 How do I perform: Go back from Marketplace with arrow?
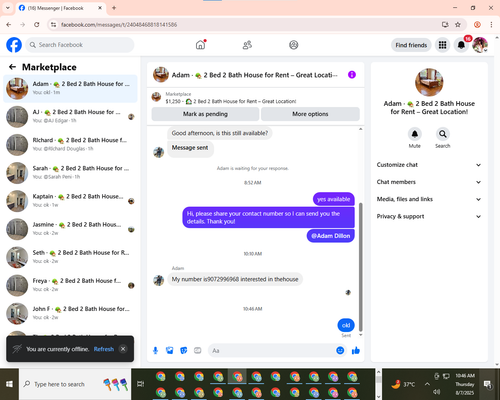12,67
